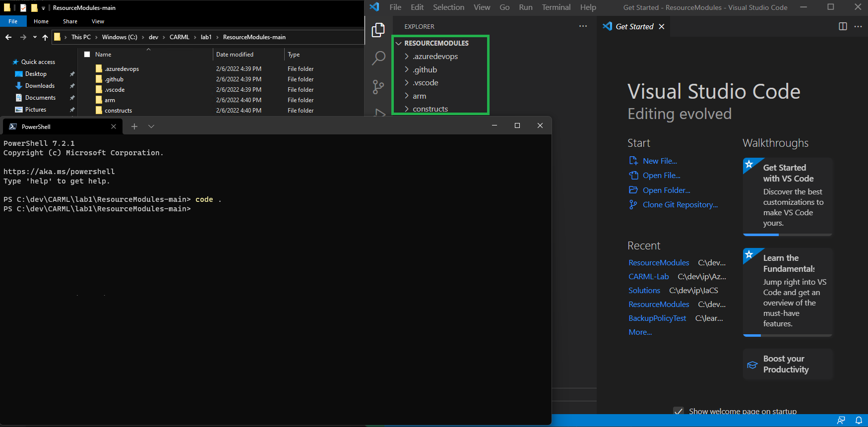The image size is (868, 427).
Task: Open the Edit menu in VS Code
Action: pyautogui.click(x=417, y=7)
